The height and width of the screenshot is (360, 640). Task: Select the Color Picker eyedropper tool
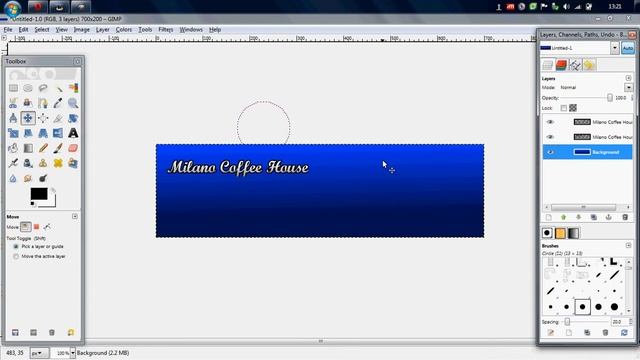(58, 103)
